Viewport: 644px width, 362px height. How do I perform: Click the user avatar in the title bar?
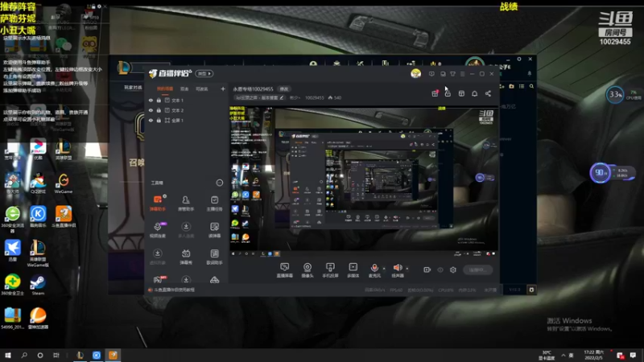point(415,73)
